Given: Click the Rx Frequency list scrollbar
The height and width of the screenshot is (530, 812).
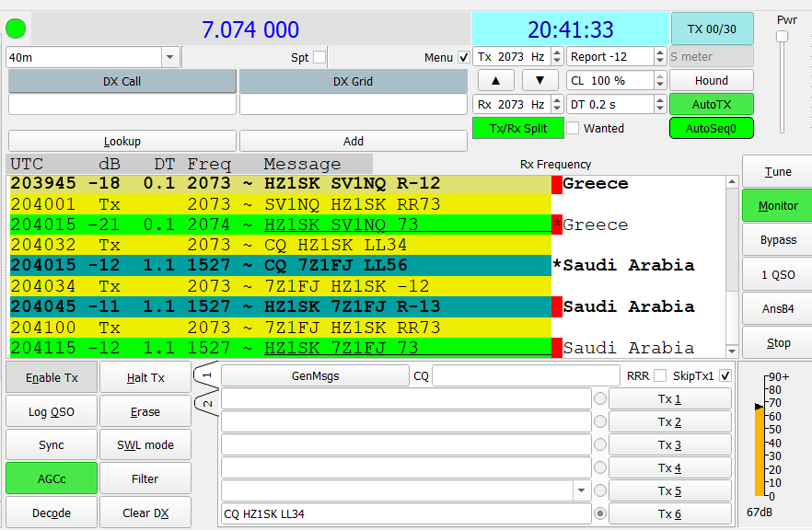Looking at the screenshot, I should (x=732, y=266).
